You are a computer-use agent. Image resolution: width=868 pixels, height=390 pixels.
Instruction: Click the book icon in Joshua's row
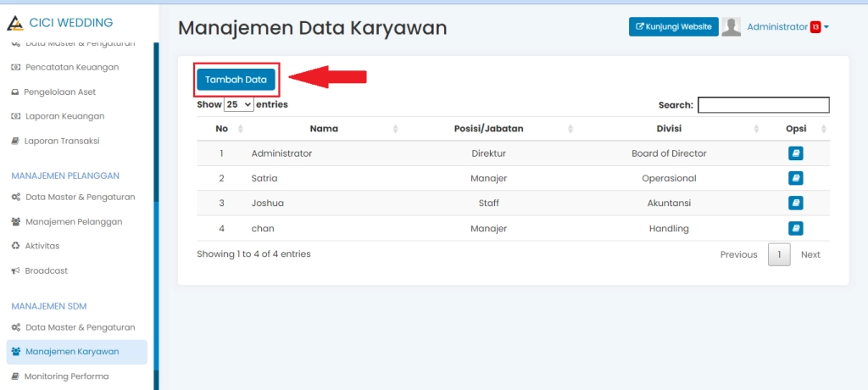795,203
